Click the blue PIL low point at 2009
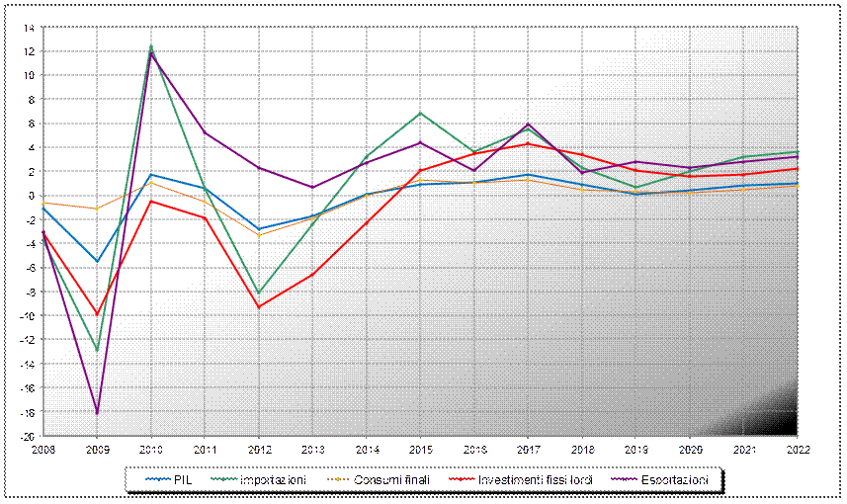This screenshot has width=847, height=504. (97, 261)
